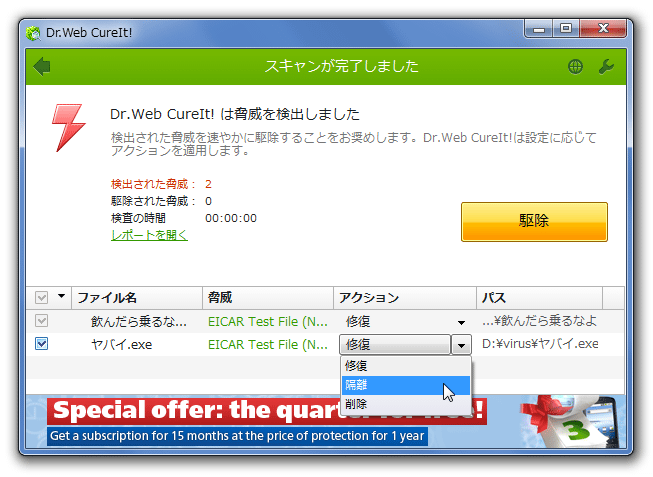
Task: Click the red lightning threat icon
Action: click(68, 127)
